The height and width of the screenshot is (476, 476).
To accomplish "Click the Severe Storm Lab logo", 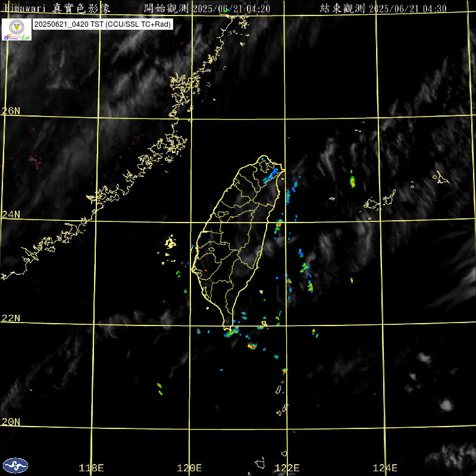I will pos(17,29).
